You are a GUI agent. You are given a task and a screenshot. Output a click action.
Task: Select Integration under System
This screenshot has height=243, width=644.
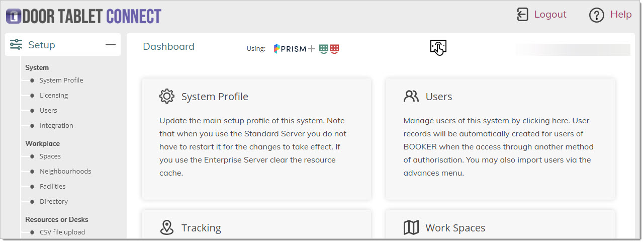point(56,125)
